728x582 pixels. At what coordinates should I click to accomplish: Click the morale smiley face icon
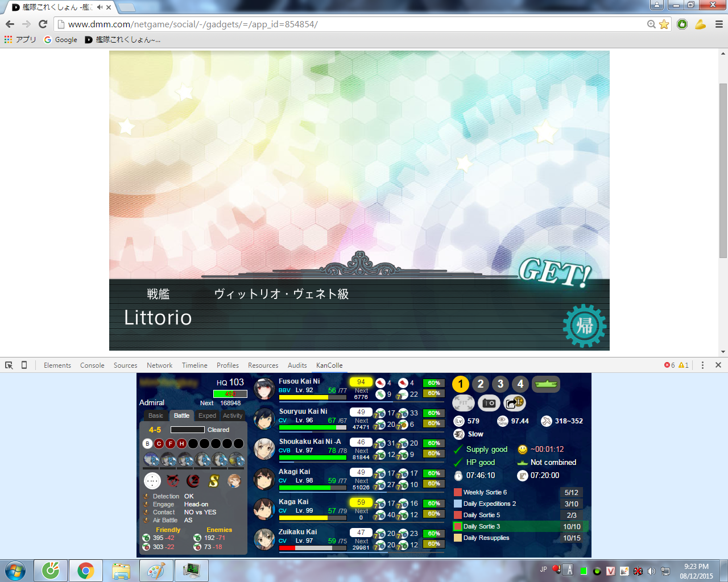click(523, 449)
